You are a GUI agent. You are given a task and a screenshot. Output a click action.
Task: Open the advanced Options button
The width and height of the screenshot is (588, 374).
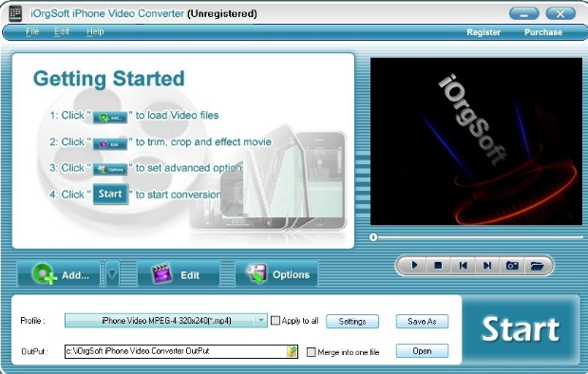pyautogui.click(x=276, y=274)
